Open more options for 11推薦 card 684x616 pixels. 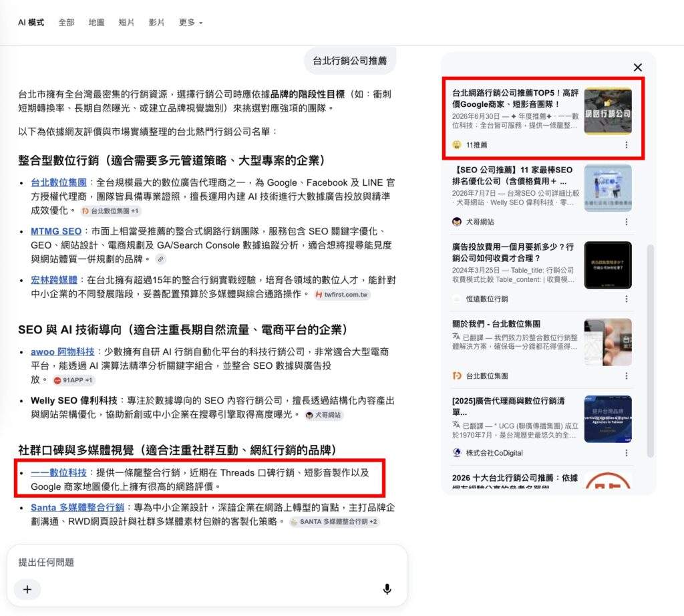click(627, 145)
